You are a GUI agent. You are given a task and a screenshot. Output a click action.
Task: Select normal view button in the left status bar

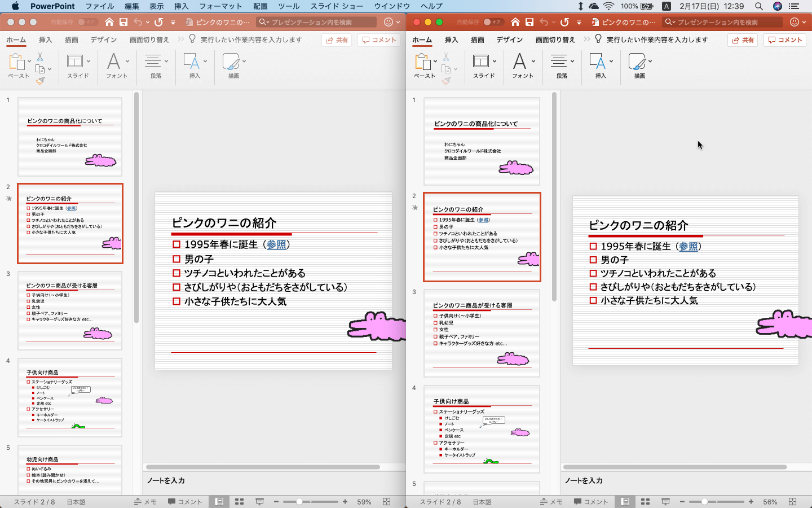point(219,502)
